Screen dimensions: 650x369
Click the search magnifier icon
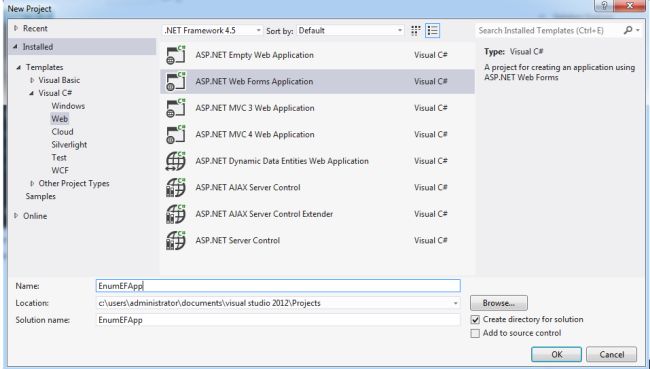pyautogui.click(x=628, y=30)
